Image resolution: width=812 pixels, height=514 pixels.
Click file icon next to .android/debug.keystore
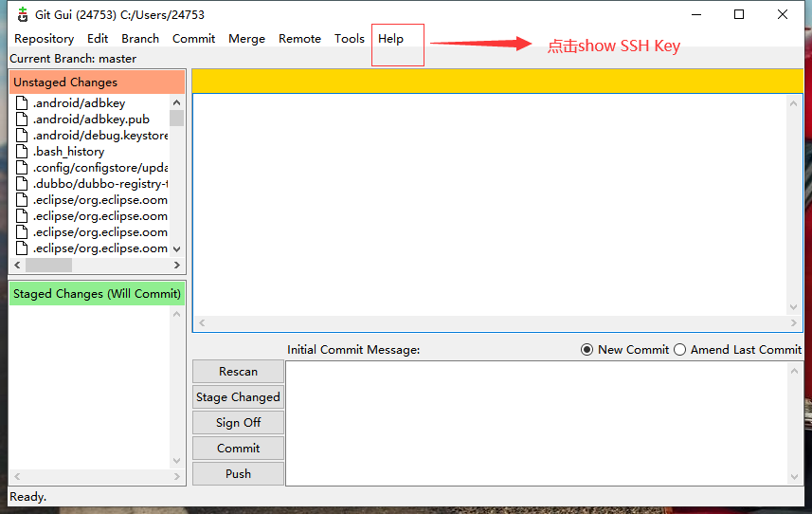click(x=22, y=136)
